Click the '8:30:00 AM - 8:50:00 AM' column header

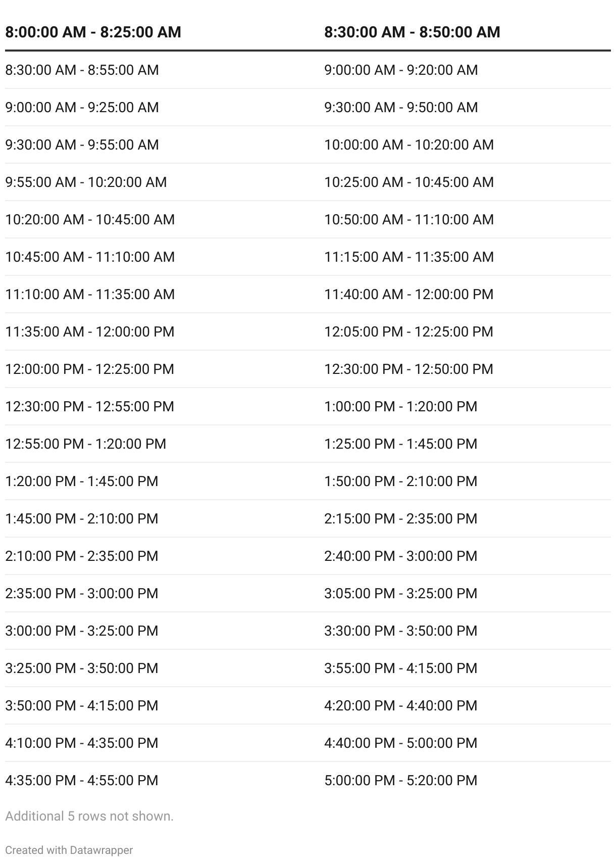pyautogui.click(x=412, y=32)
